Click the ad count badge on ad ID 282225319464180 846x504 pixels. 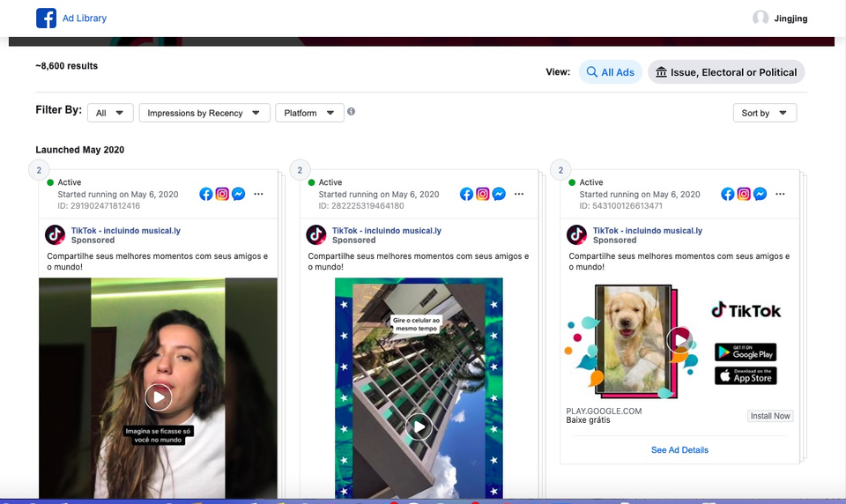[300, 170]
